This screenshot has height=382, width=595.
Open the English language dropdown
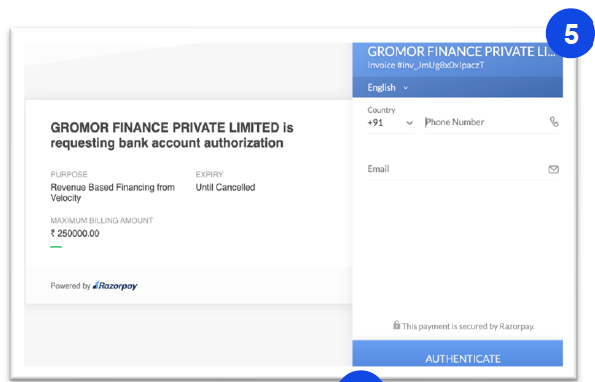click(x=387, y=88)
